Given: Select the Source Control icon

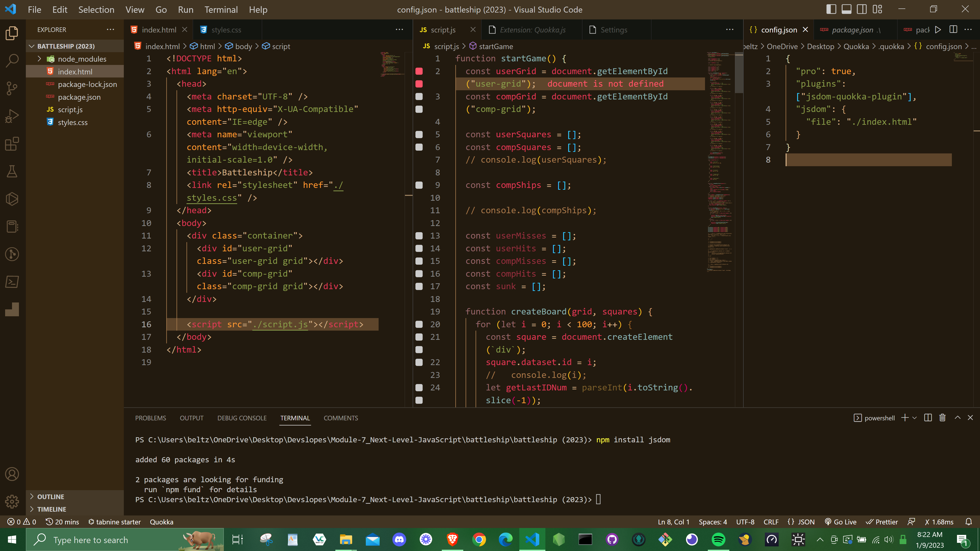Looking at the screenshot, I should [12, 88].
